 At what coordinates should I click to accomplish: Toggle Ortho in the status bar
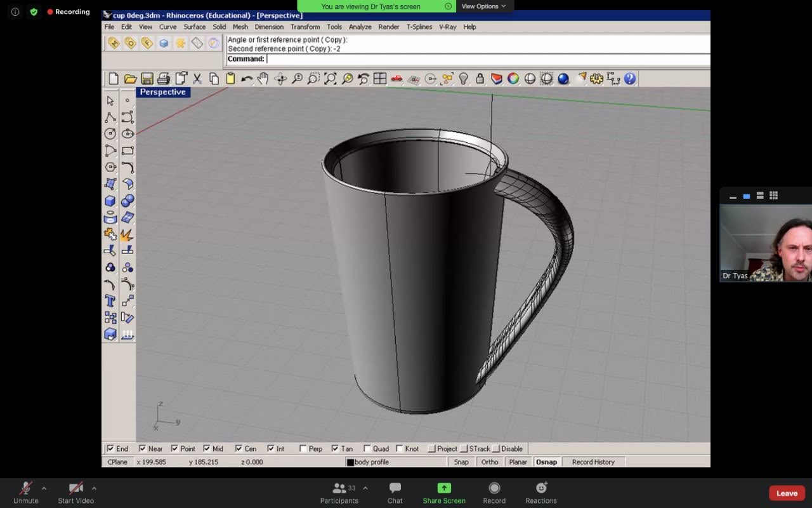click(x=489, y=462)
